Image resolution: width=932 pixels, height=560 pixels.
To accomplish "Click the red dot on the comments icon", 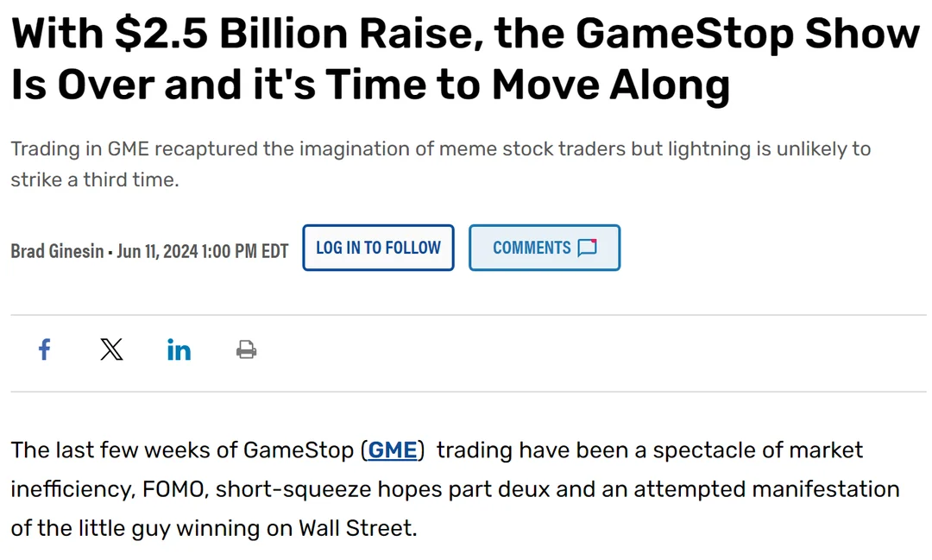I will [x=594, y=241].
